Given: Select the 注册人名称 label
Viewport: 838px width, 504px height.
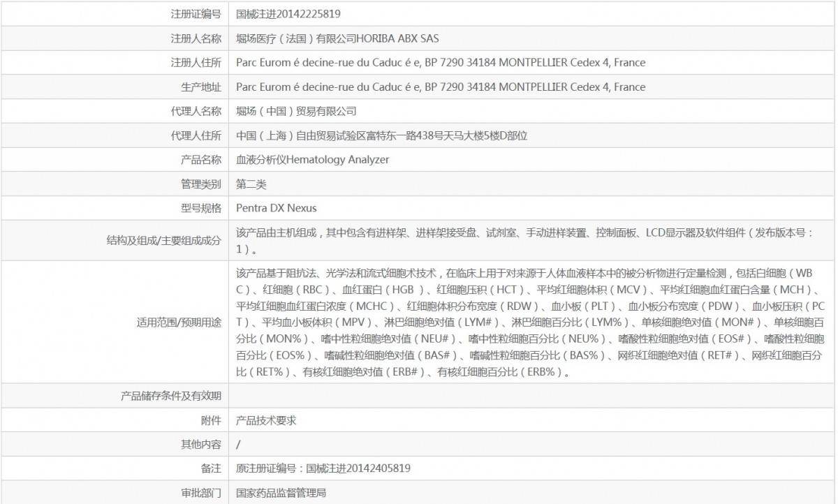Looking at the screenshot, I should (x=196, y=38).
